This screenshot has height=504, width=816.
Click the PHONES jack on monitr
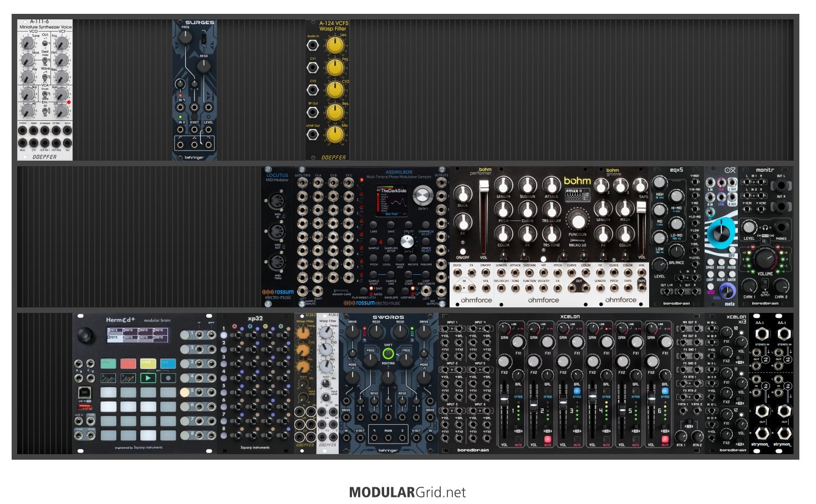pyautogui.click(x=781, y=227)
